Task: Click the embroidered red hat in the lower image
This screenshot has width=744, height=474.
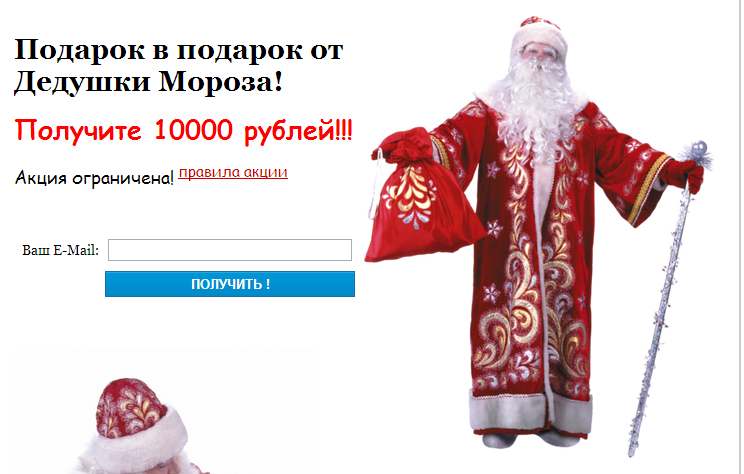Action: [128, 408]
